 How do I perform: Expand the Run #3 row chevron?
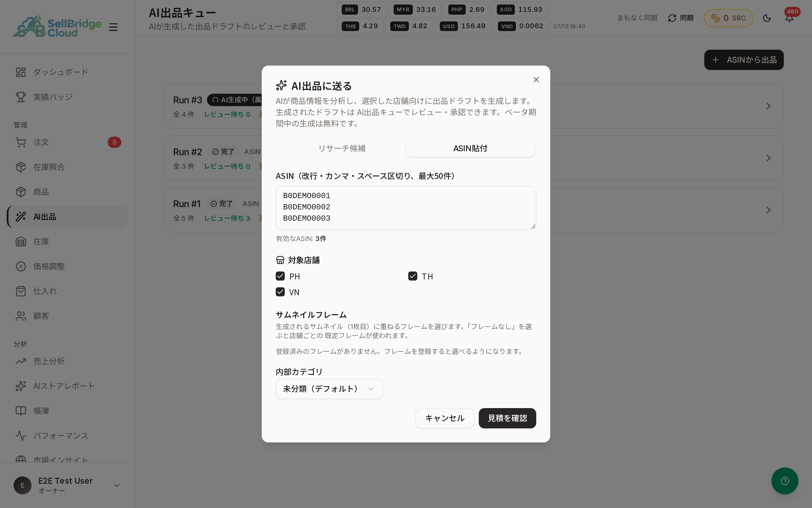[768, 106]
